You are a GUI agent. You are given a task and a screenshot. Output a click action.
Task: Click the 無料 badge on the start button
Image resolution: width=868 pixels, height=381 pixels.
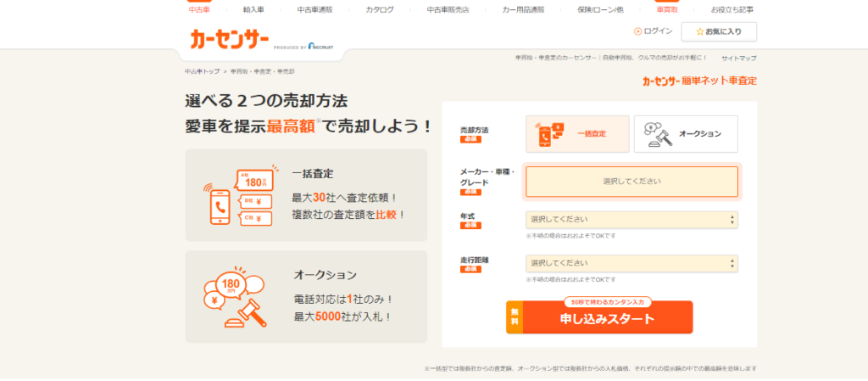click(x=515, y=318)
